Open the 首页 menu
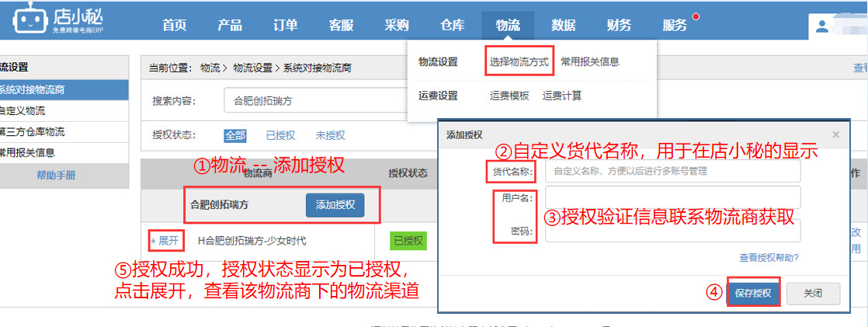This screenshot has width=868, height=327. 175,25
